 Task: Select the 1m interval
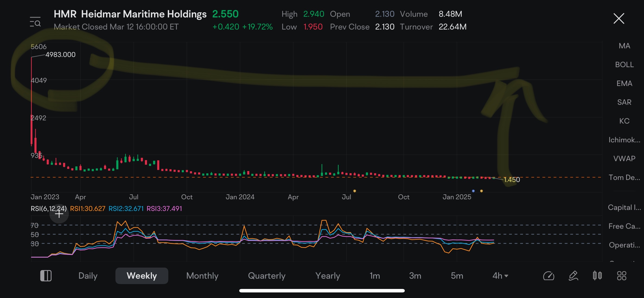[x=375, y=276]
